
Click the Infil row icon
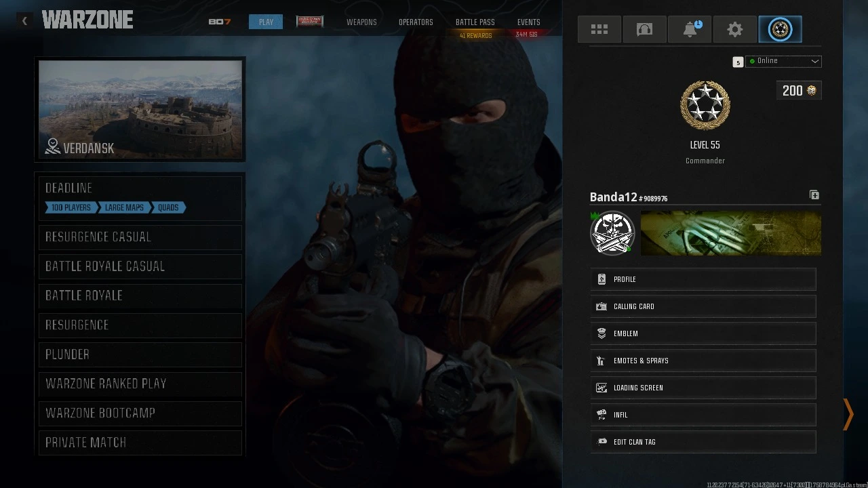coord(601,415)
